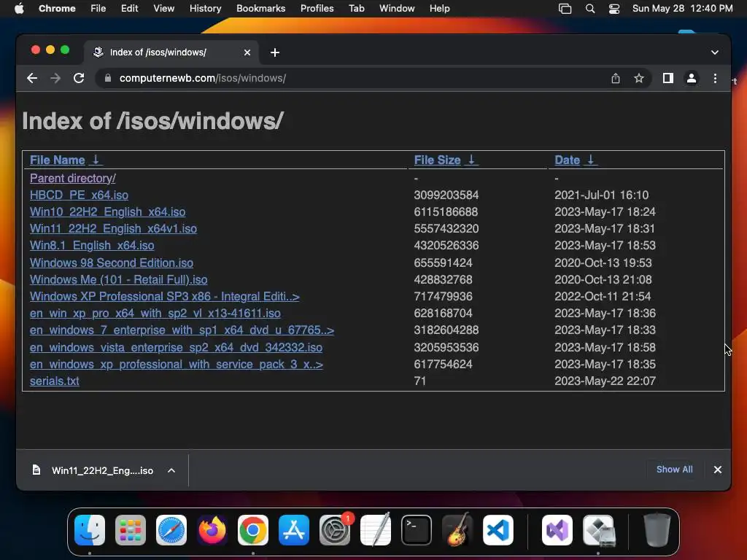Download Windows 98 Second Edition.iso
This screenshot has height=560, width=747.
point(112,262)
